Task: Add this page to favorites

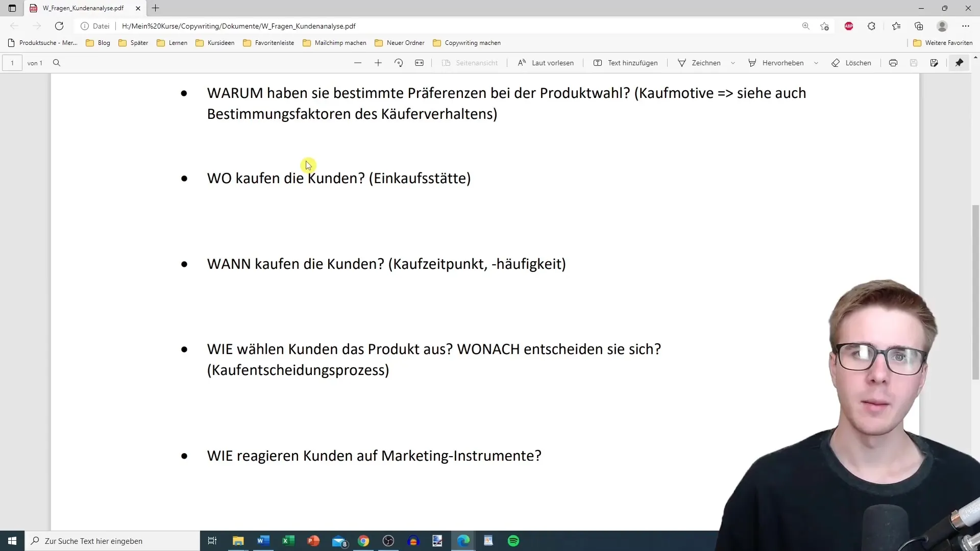Action: (824, 26)
